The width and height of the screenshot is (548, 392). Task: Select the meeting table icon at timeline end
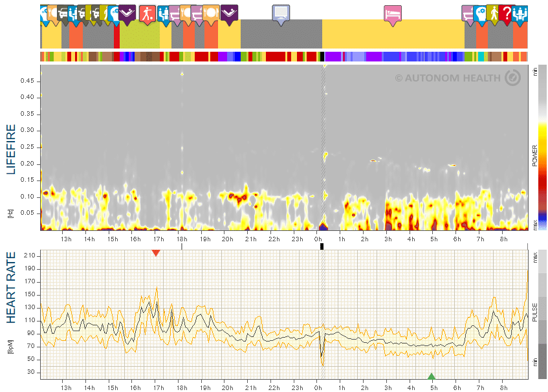pos(520,15)
